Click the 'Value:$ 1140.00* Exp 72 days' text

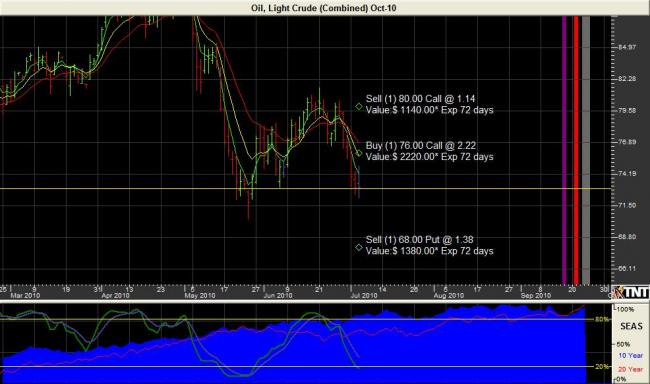(x=429, y=110)
